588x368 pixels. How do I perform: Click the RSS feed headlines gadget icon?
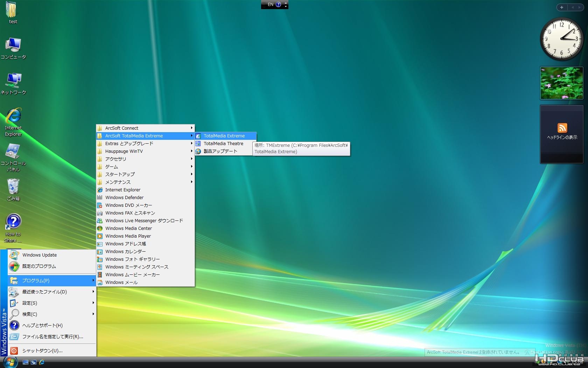click(x=562, y=128)
